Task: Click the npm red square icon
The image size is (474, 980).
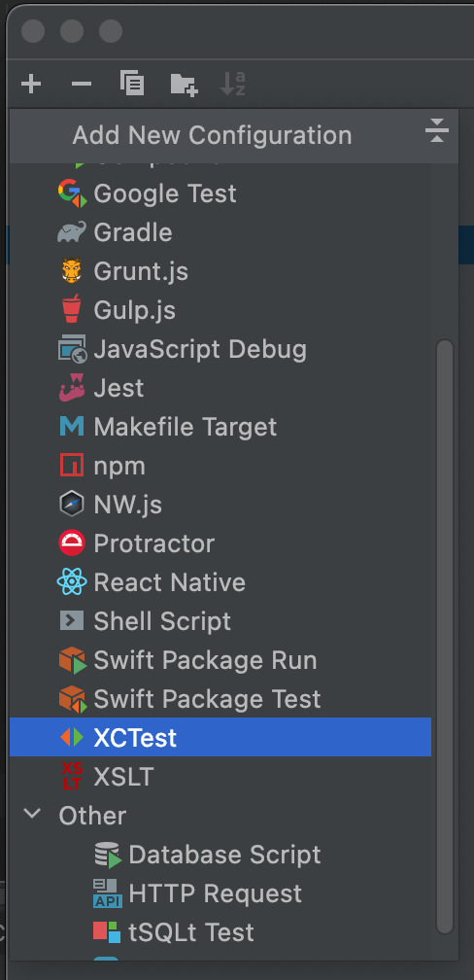Action: click(72, 465)
